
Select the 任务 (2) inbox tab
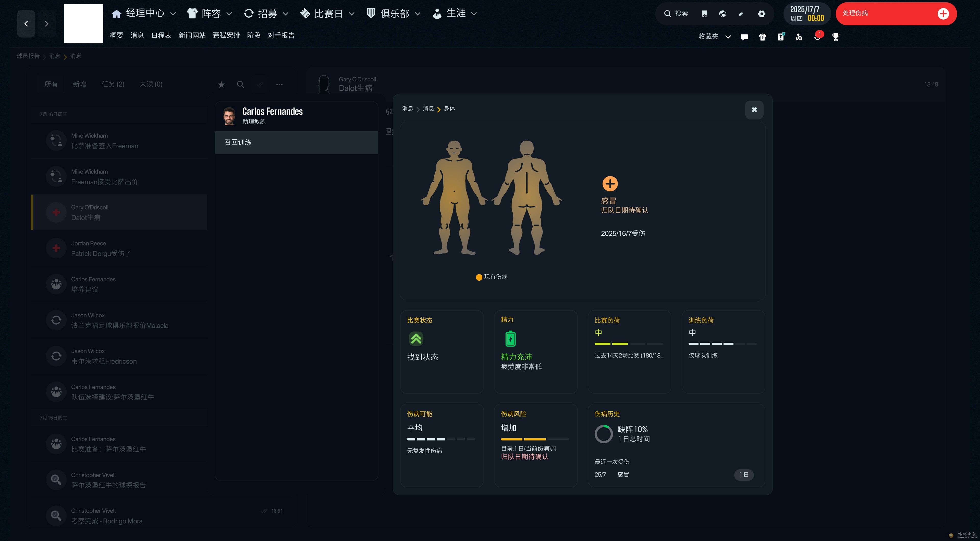point(113,84)
